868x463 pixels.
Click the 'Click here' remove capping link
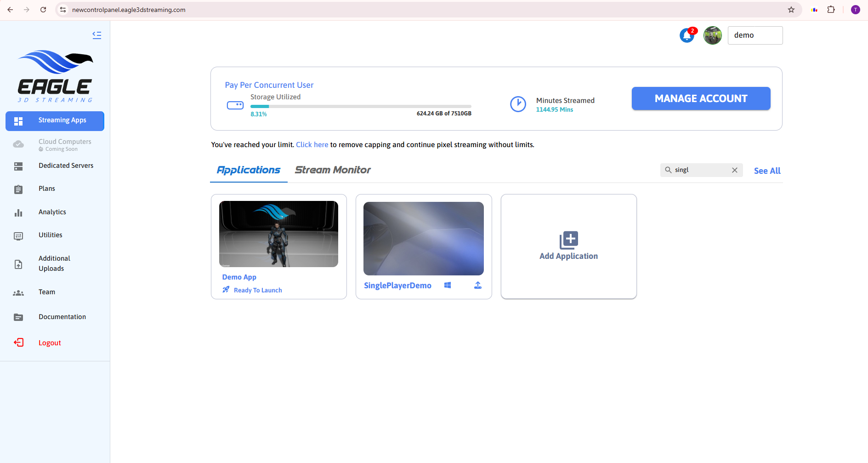312,145
